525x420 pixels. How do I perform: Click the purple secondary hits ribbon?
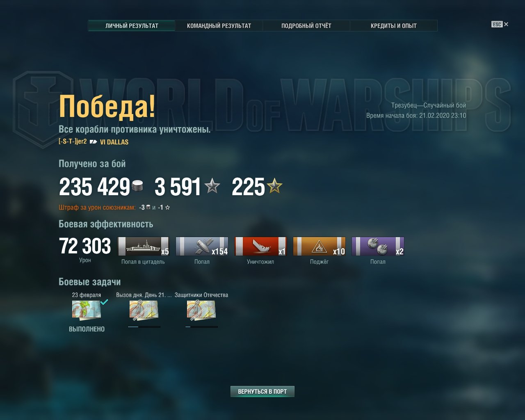[x=378, y=247]
